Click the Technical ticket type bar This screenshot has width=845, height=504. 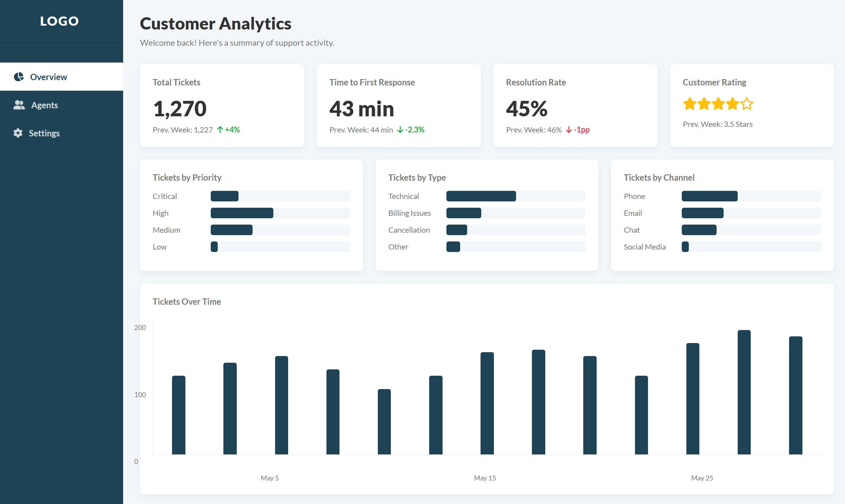(515, 196)
